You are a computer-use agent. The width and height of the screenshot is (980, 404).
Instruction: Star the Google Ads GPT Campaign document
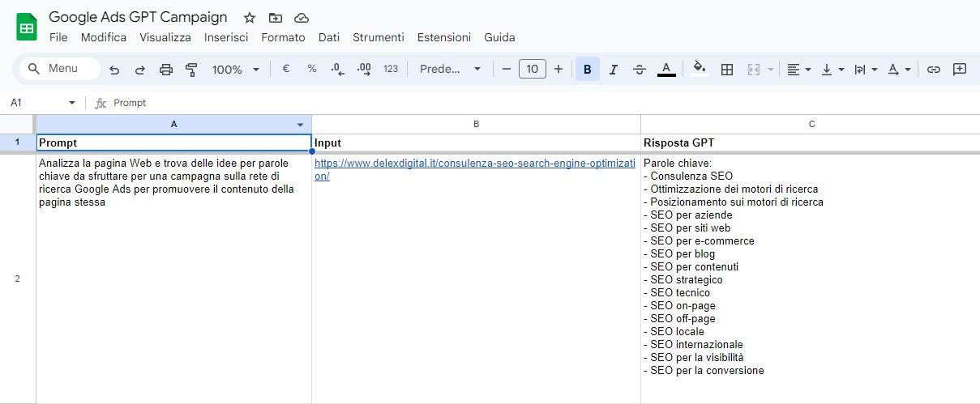250,18
